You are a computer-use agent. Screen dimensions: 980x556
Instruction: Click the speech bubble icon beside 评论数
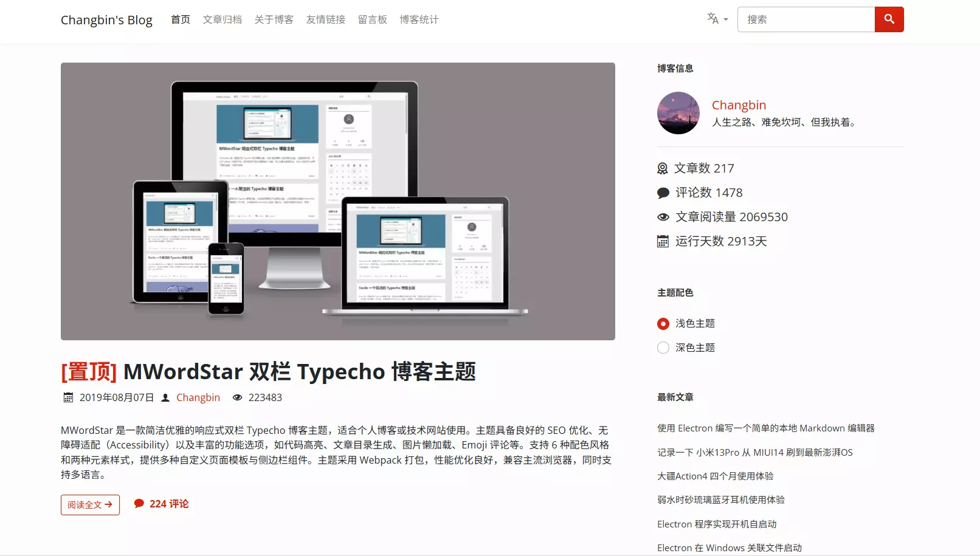663,193
